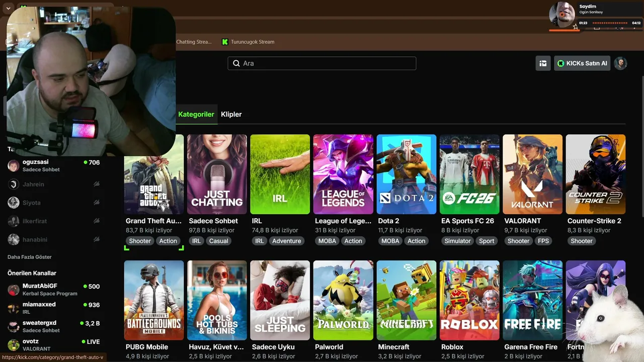The height and width of the screenshot is (362, 644).
Task: Select the Casual tag under Sadece Sohbet
Action: point(219,241)
